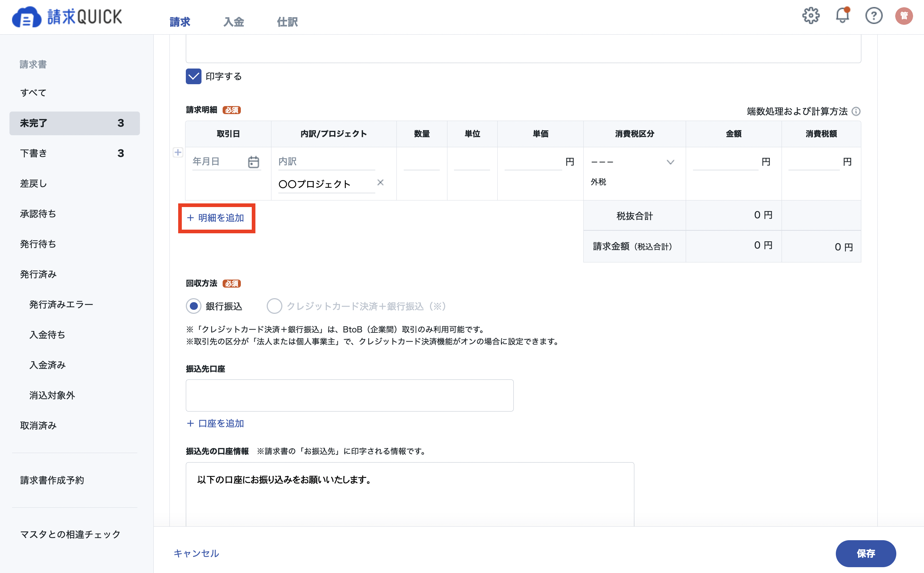Open the notifications bell

pos(843,16)
